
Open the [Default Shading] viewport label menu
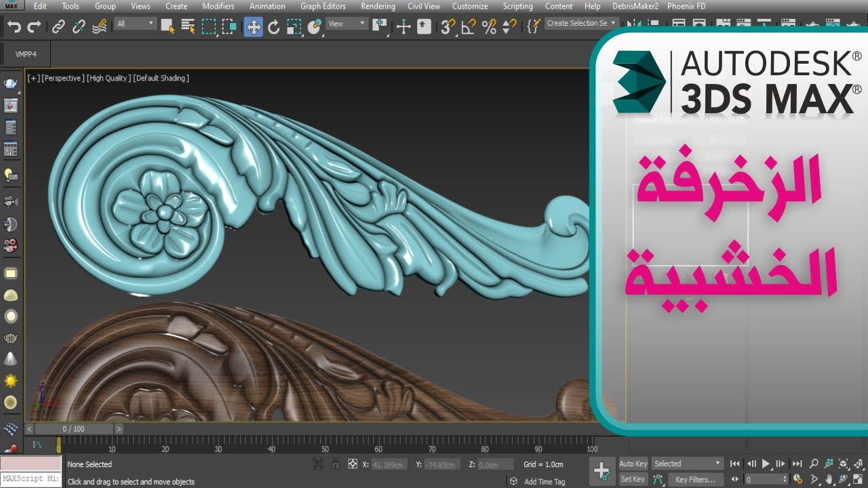point(161,79)
